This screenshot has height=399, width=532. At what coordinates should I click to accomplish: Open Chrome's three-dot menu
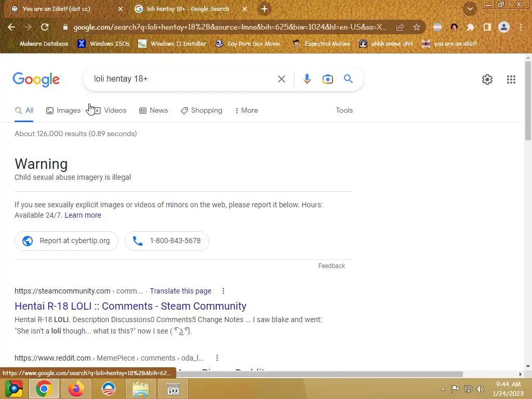(x=521, y=27)
